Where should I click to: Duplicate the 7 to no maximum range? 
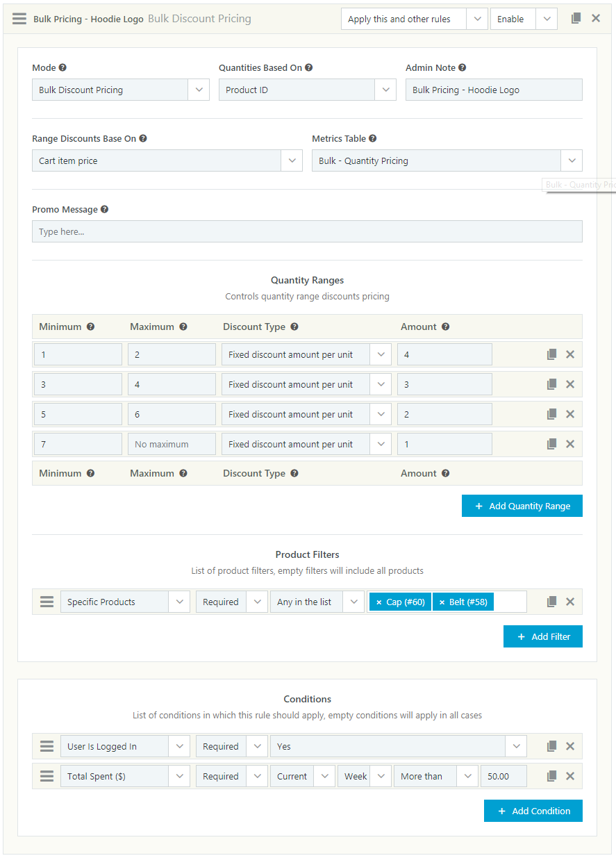(x=551, y=444)
